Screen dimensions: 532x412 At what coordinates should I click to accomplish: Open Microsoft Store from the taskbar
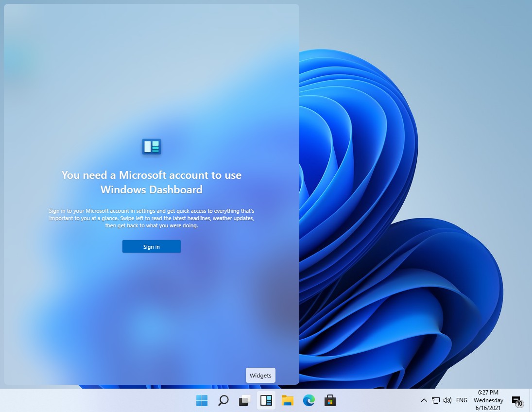pos(330,400)
